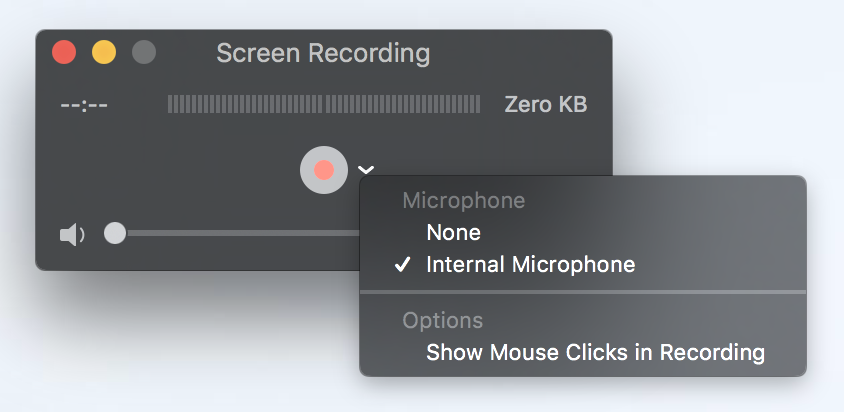Click the separator line above Options
This screenshot has width=844, height=412.
pos(583,292)
